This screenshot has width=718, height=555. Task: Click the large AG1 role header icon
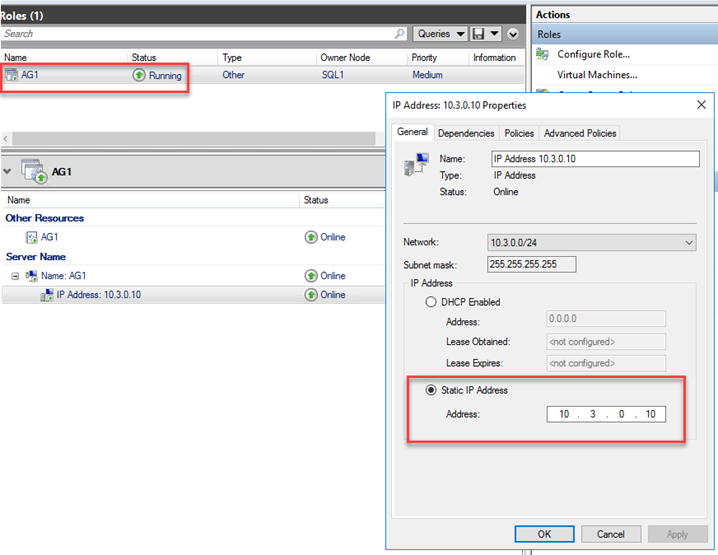point(34,171)
